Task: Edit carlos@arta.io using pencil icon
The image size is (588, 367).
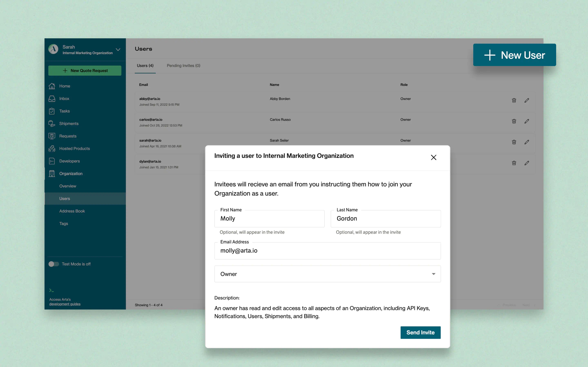Action: point(527,121)
